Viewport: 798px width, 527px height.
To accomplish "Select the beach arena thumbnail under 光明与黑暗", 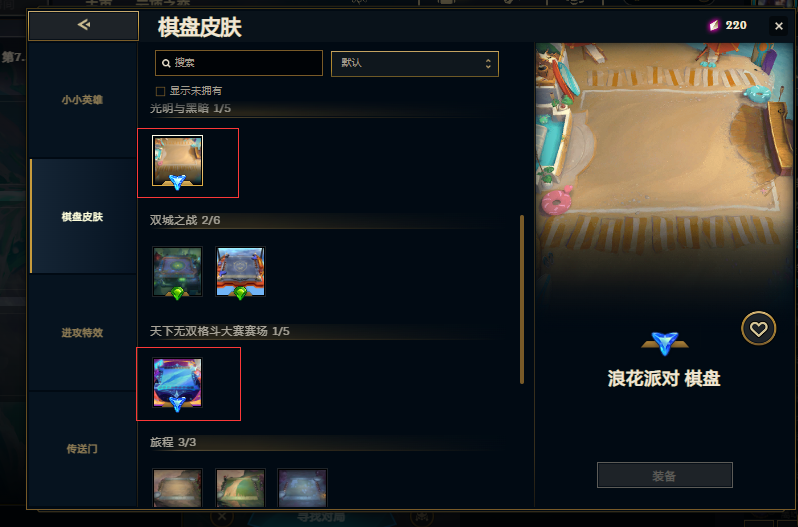I will click(x=178, y=161).
